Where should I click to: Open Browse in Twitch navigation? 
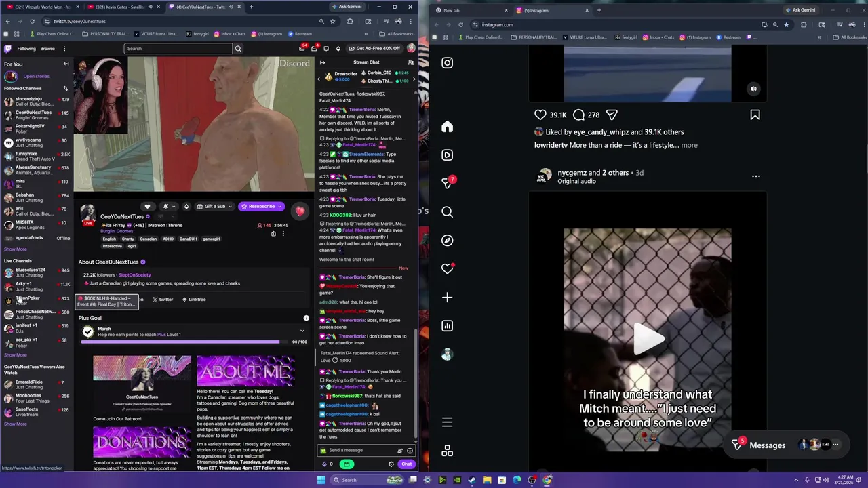click(x=47, y=49)
